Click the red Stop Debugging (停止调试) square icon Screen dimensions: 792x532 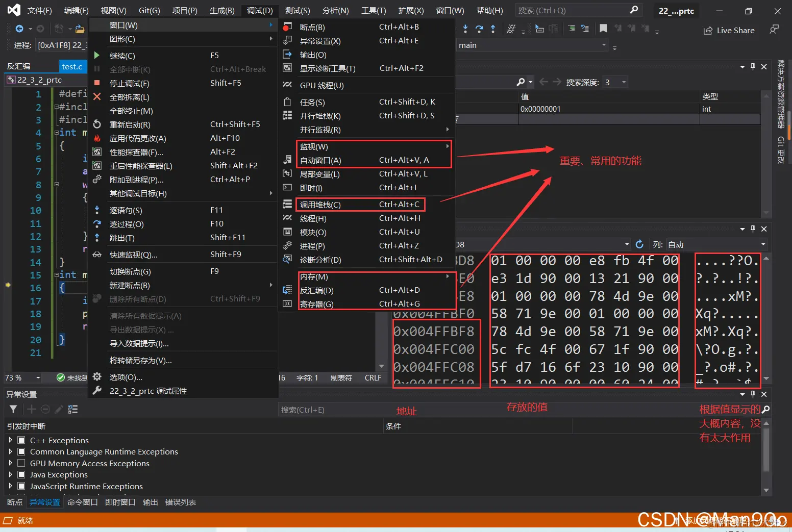(97, 83)
